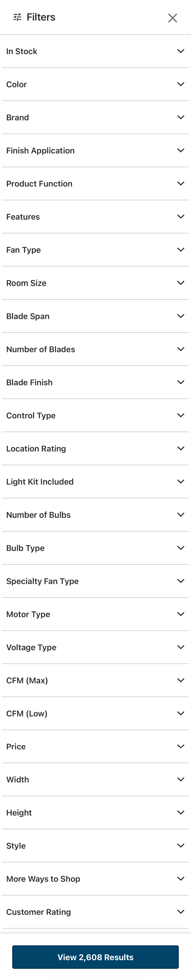191x980 pixels.
Task: Click the Filters funnel icon
Action: click(x=17, y=17)
